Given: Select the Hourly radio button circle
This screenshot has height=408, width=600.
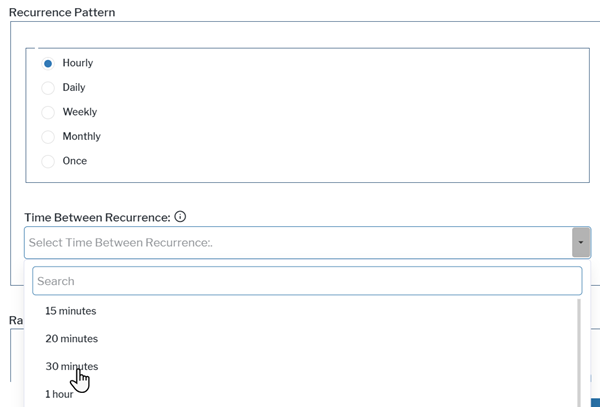Looking at the screenshot, I should pos(47,63).
